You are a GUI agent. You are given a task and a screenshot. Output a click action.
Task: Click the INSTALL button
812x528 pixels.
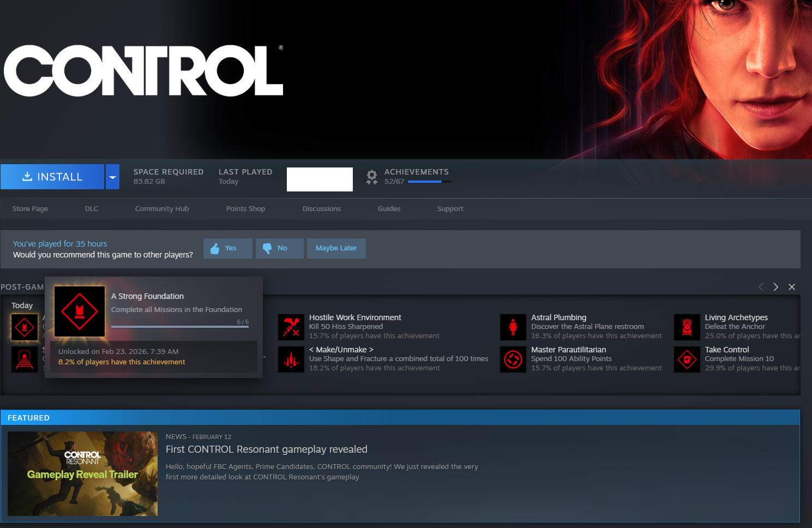tap(52, 177)
